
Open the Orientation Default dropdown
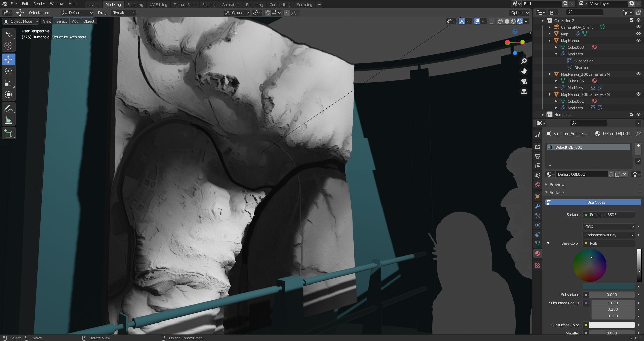click(77, 13)
